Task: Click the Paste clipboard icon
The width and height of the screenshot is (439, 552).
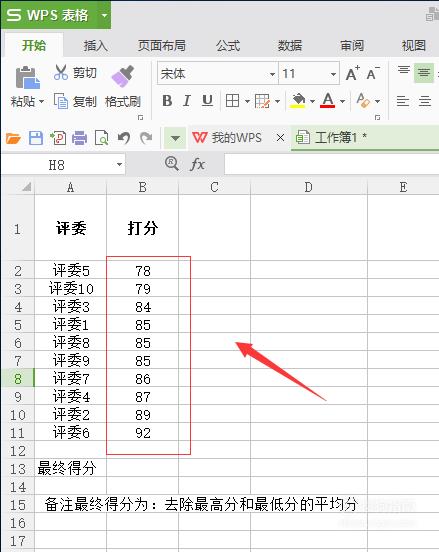Action: click(27, 77)
